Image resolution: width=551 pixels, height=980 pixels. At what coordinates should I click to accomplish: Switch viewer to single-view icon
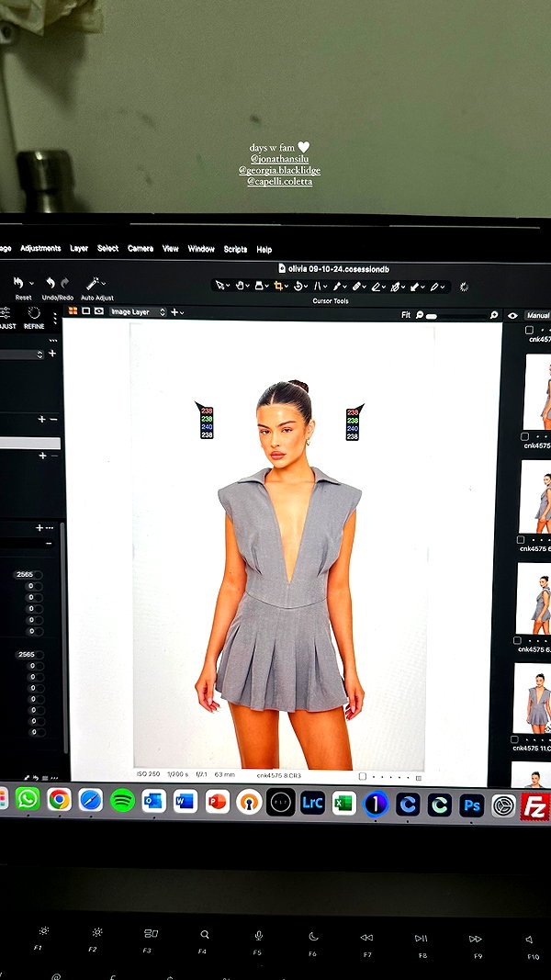[86, 310]
